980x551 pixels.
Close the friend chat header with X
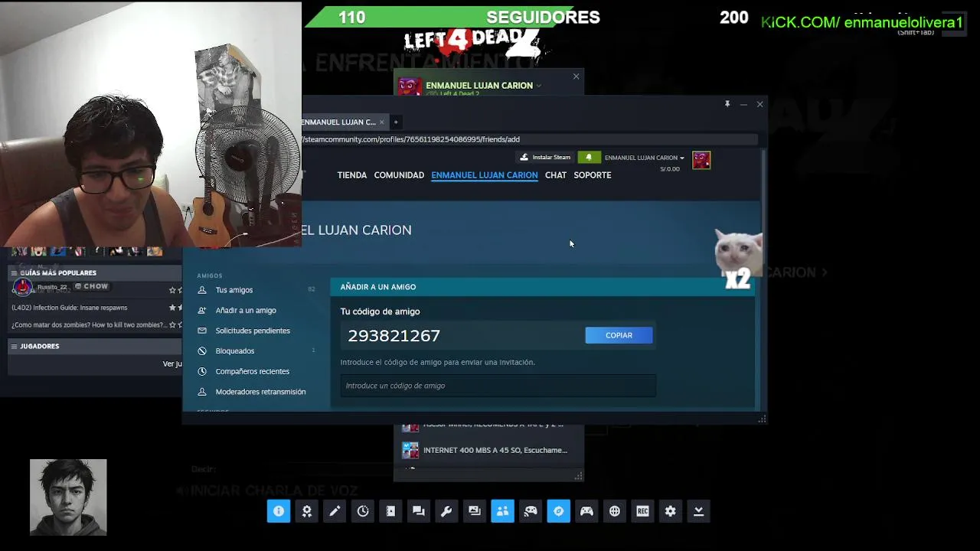[x=577, y=77]
